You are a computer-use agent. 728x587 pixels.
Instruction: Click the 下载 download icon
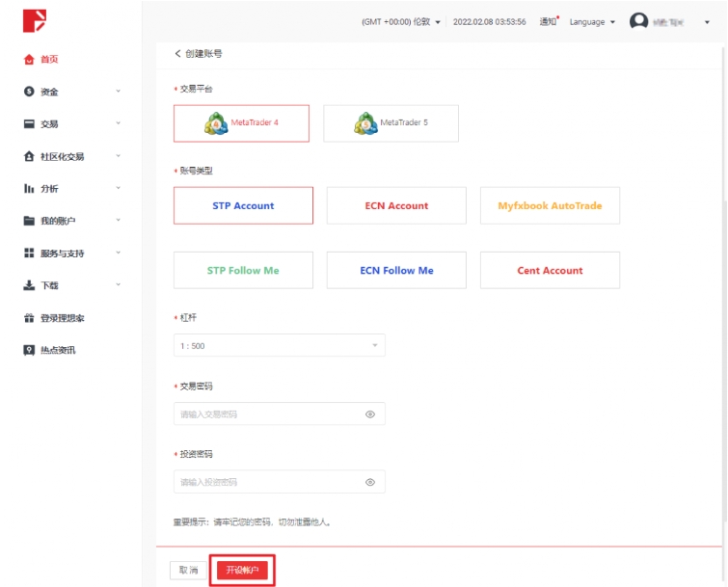pos(29,285)
